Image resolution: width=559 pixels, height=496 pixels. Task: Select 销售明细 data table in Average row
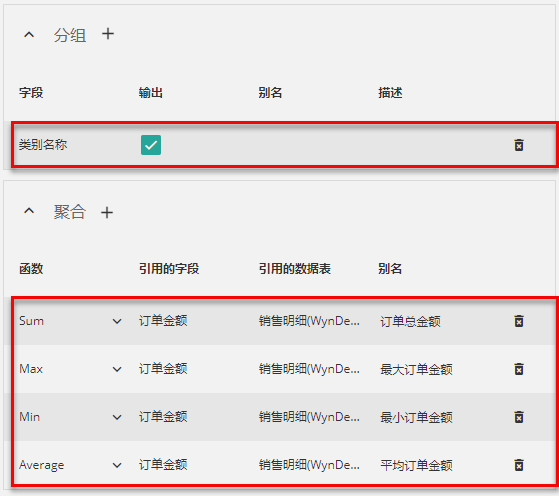coord(309,465)
